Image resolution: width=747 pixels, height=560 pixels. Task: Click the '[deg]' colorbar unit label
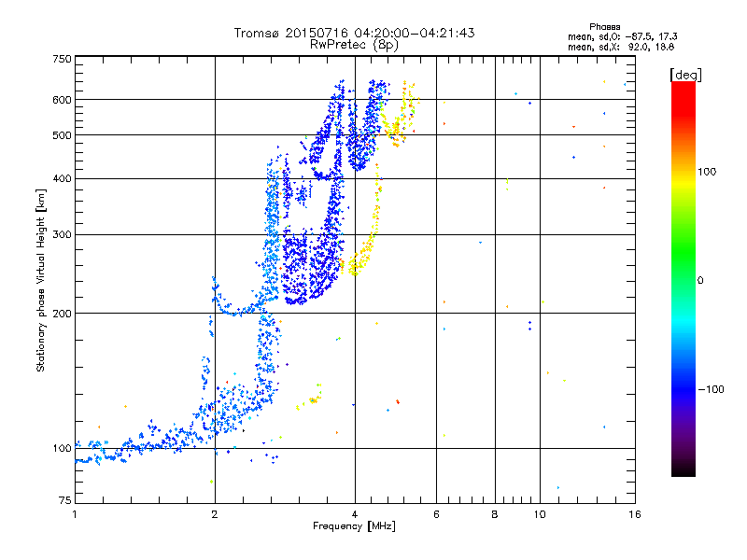point(685,75)
